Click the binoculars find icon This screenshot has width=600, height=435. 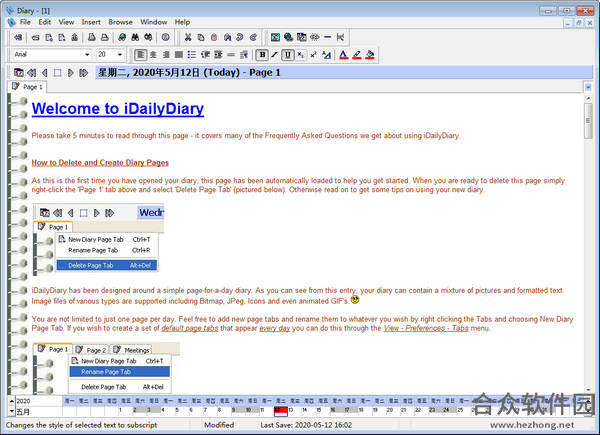click(135, 37)
